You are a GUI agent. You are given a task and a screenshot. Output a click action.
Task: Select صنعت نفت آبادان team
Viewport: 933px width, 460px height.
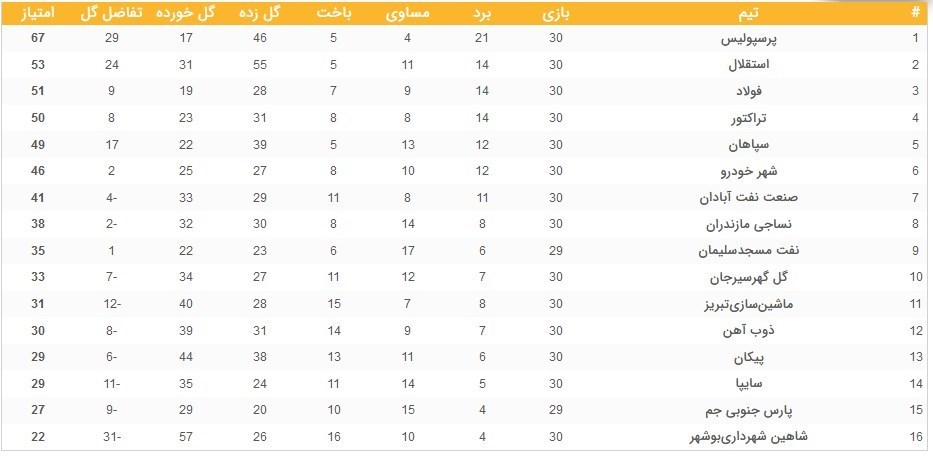pos(750,198)
